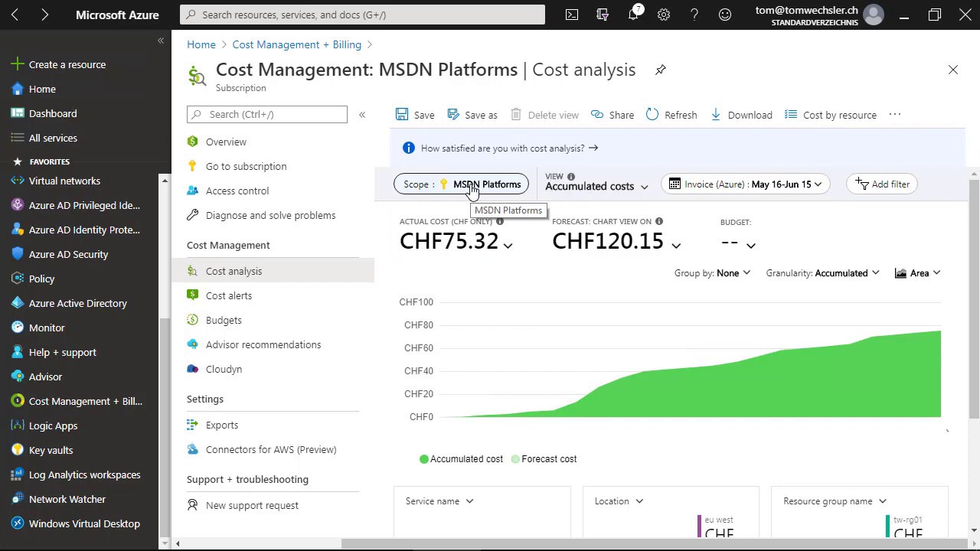Click Cost Management + Billing breadcrumb
980x551 pixels.
297,44
